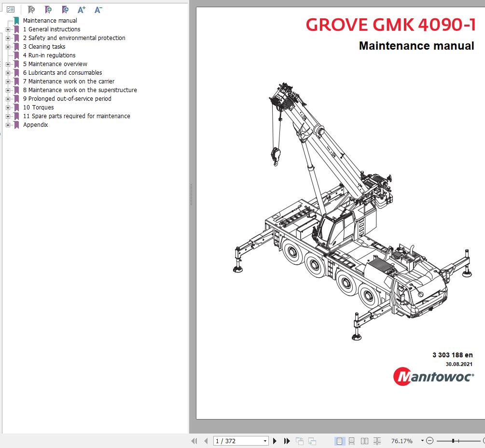Decrease bookmark font size with A- icon

pyautogui.click(x=98, y=10)
